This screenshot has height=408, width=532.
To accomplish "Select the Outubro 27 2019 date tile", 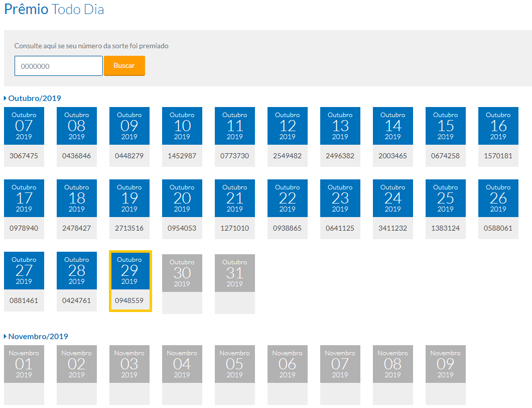I will (x=24, y=270).
